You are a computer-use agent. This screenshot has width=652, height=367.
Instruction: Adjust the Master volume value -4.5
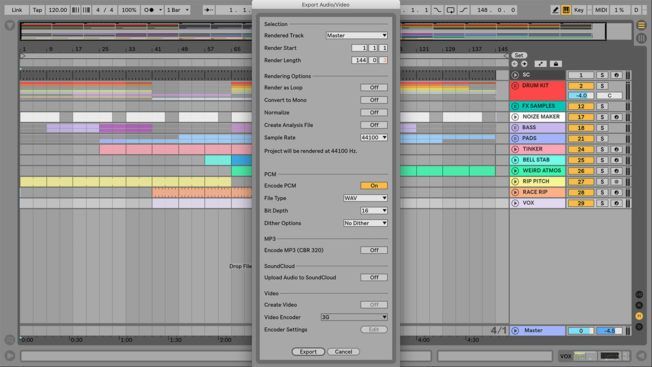(x=609, y=331)
